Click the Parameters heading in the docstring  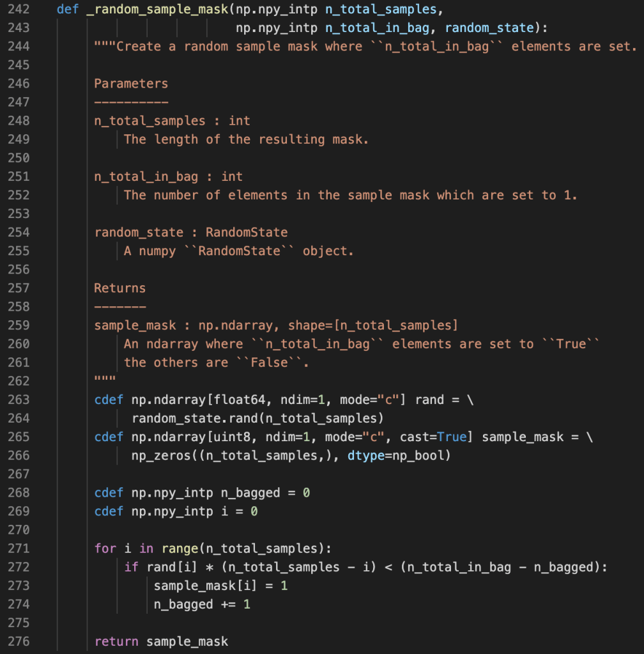point(130,83)
